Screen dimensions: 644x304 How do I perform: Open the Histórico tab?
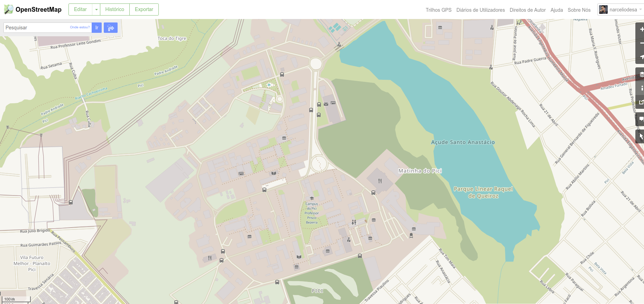click(115, 10)
